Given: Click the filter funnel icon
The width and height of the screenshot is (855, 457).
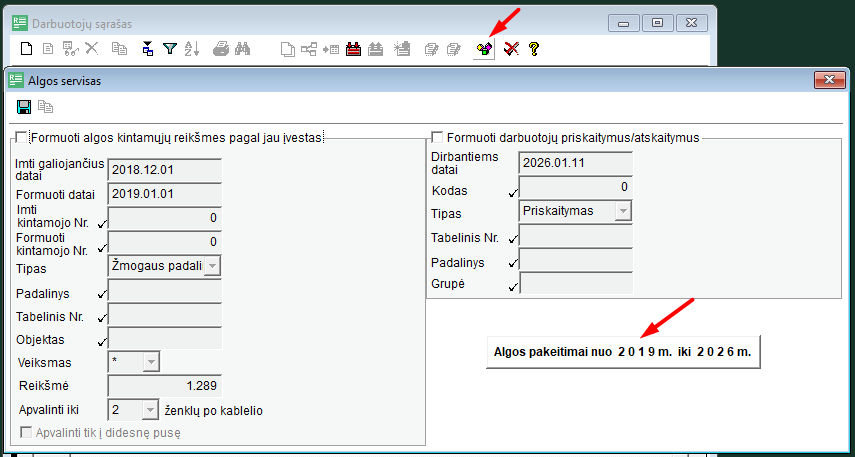Looking at the screenshot, I should coord(170,48).
